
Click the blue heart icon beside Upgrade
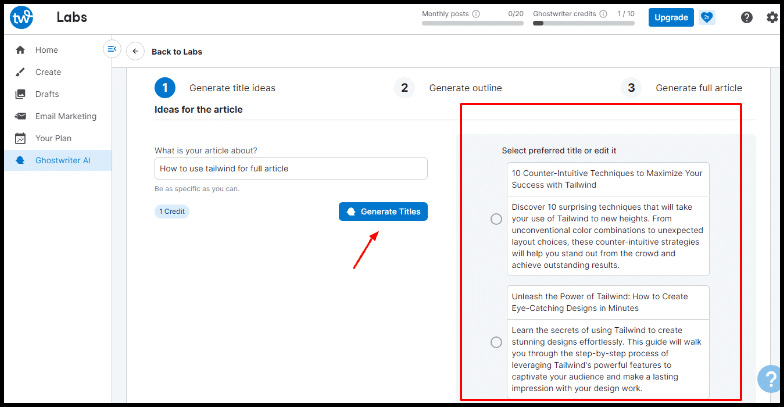click(706, 18)
